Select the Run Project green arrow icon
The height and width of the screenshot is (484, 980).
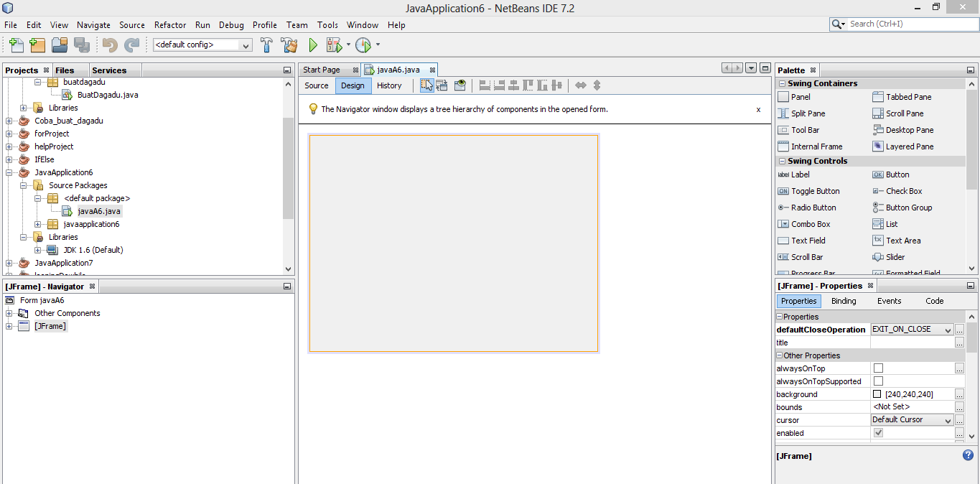pyautogui.click(x=313, y=45)
